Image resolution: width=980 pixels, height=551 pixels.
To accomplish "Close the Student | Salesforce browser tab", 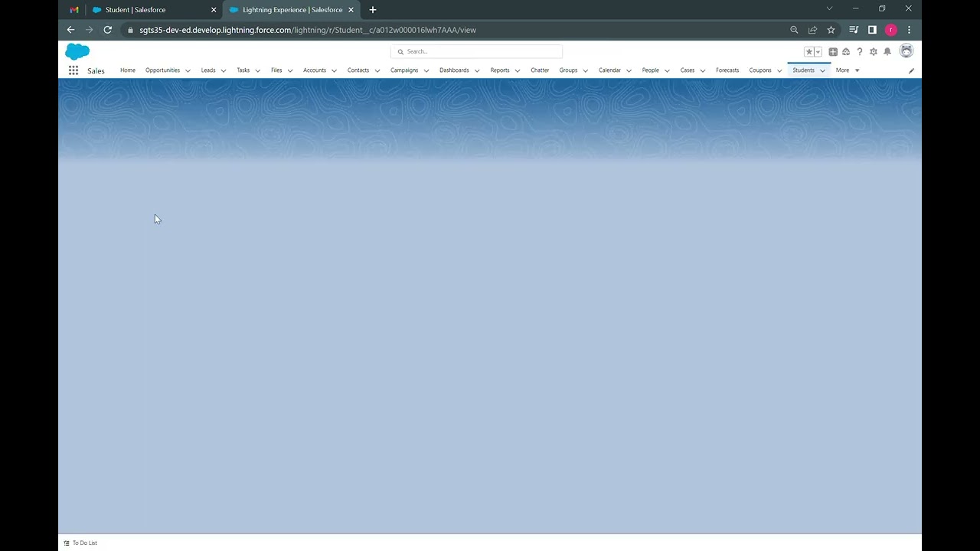I will pos(214,10).
